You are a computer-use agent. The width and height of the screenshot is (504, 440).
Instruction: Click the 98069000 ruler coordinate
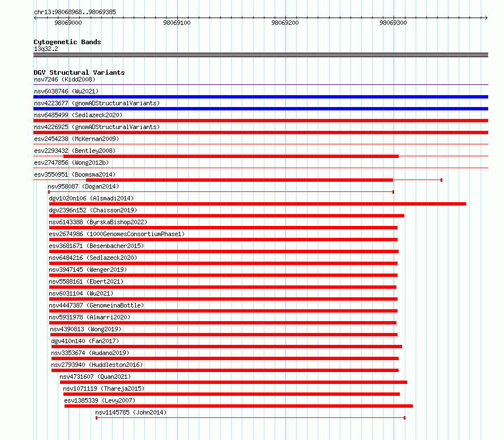coord(68,23)
